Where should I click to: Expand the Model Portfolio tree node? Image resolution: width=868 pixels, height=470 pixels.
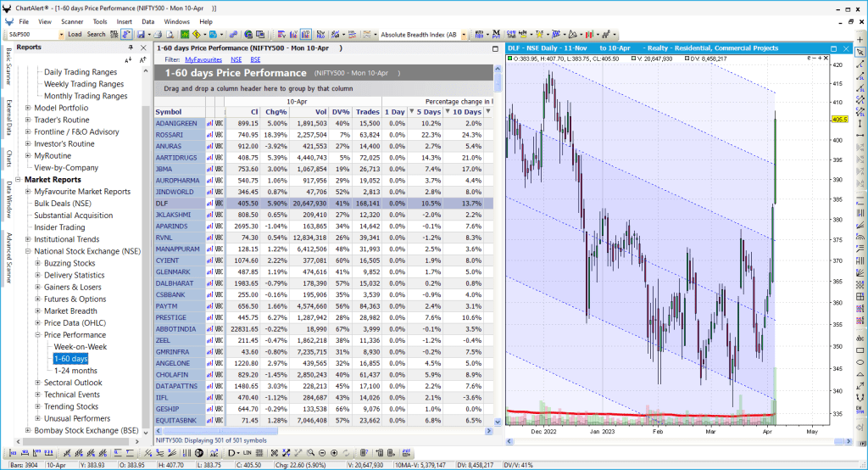tap(28, 108)
